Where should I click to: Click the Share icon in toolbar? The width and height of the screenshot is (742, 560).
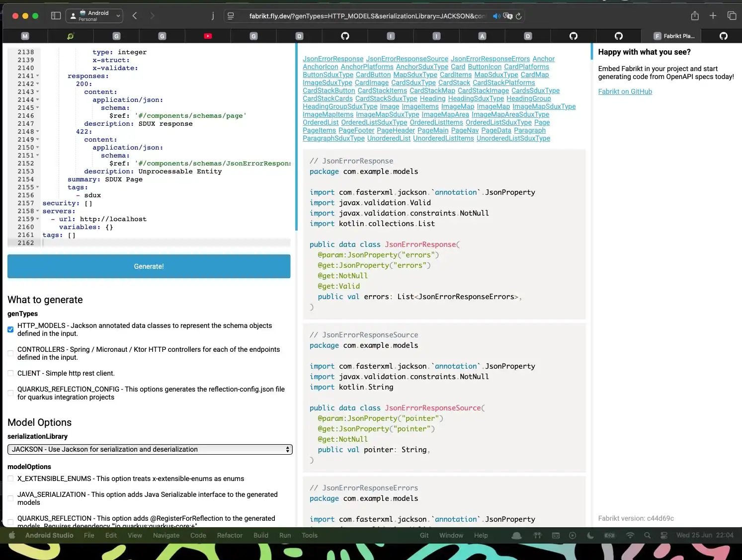click(x=694, y=16)
